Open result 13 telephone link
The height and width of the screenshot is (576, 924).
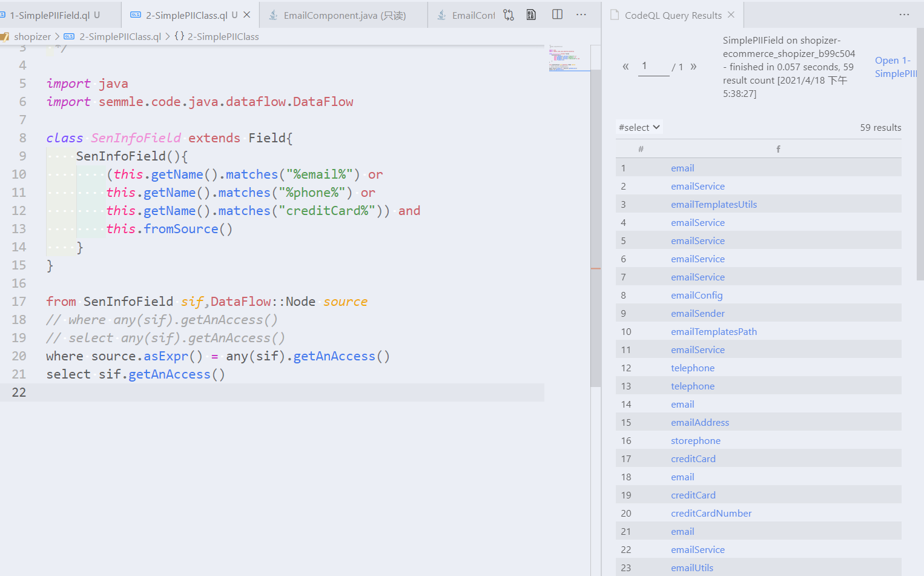click(693, 386)
